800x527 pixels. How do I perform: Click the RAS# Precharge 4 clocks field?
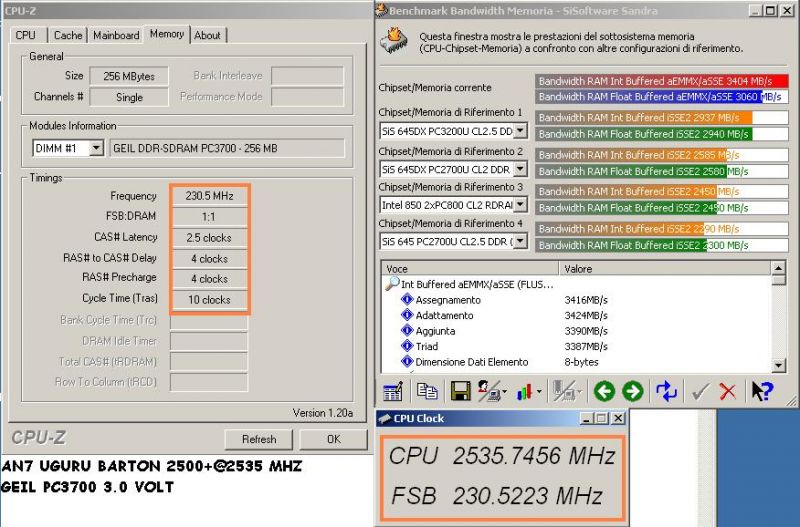(209, 279)
